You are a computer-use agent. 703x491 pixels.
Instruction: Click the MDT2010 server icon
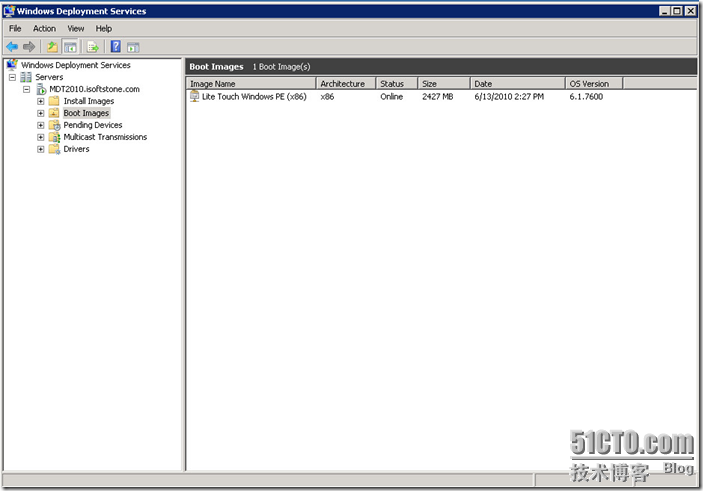point(41,89)
